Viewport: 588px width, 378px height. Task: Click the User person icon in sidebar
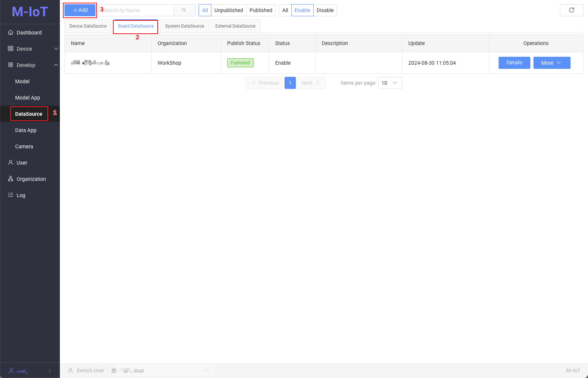(11, 163)
